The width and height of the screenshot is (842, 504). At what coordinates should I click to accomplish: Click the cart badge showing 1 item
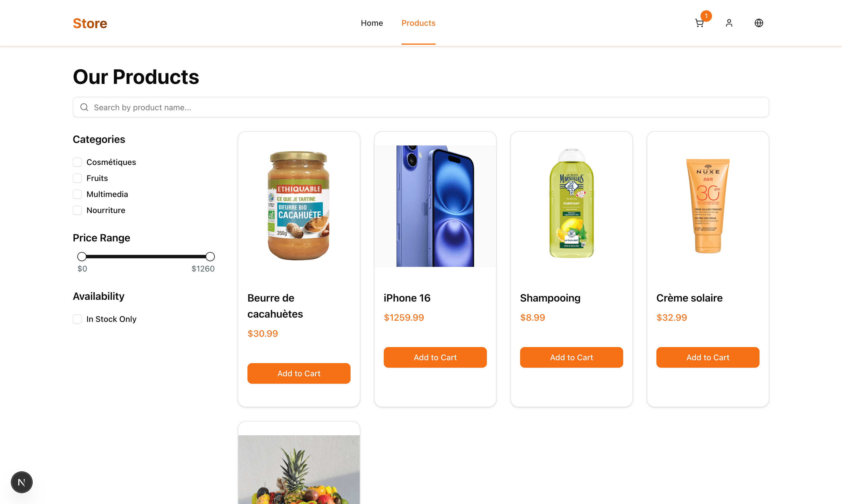[706, 16]
